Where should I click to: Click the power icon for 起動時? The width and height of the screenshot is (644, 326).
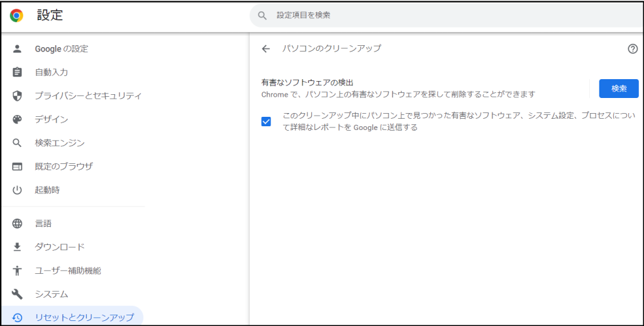pos(18,190)
